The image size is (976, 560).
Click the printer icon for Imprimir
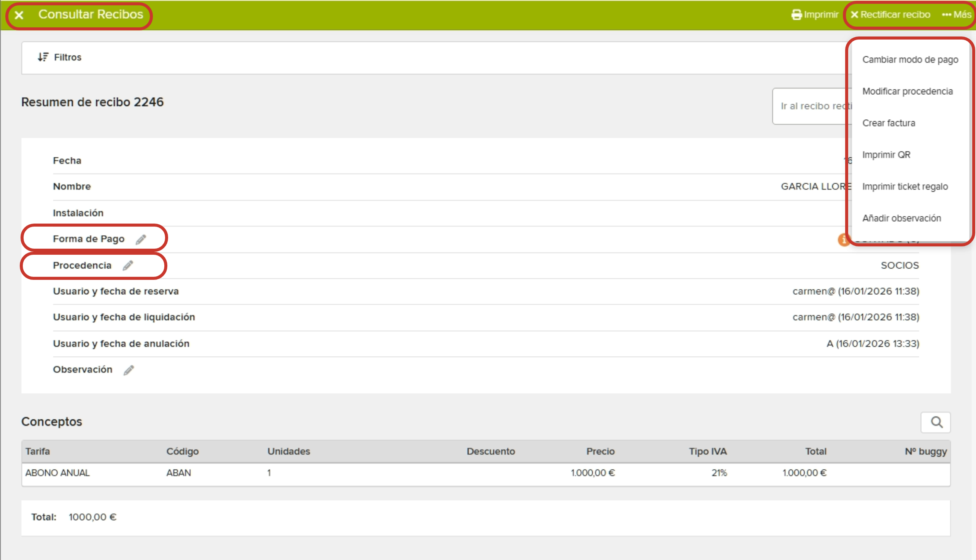tap(796, 14)
